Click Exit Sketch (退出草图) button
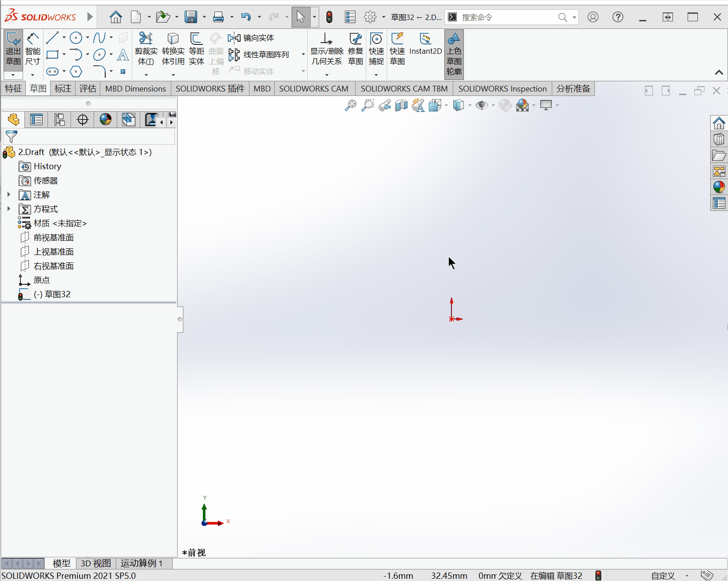Image resolution: width=728 pixels, height=581 pixels. click(x=13, y=49)
